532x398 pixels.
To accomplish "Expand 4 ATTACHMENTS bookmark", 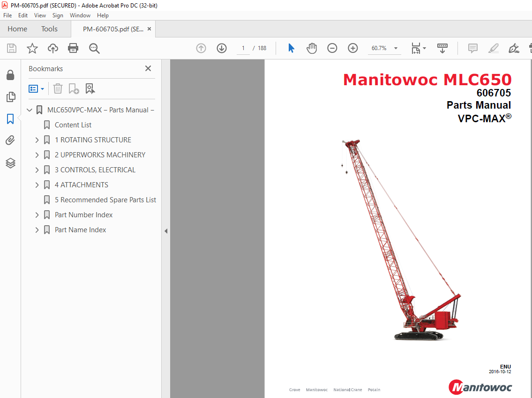I will 37,185.
